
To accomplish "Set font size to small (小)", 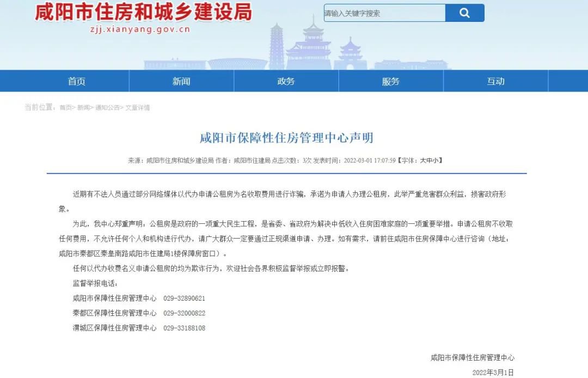I will click(435, 161).
